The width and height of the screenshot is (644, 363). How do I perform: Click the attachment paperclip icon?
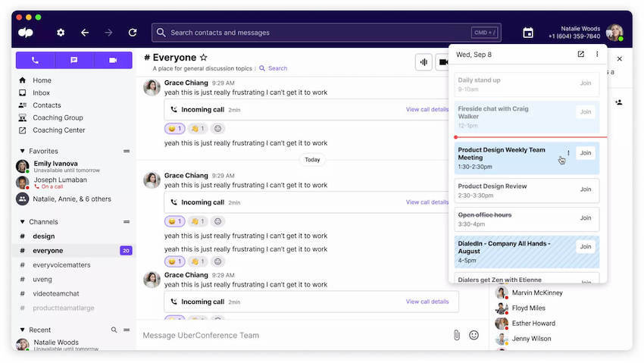457,335
